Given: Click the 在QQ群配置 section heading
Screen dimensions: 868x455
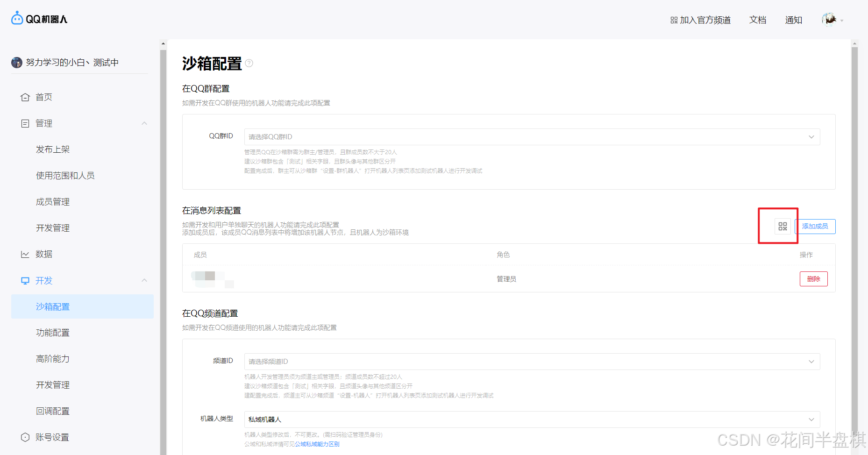Looking at the screenshot, I should coord(206,89).
